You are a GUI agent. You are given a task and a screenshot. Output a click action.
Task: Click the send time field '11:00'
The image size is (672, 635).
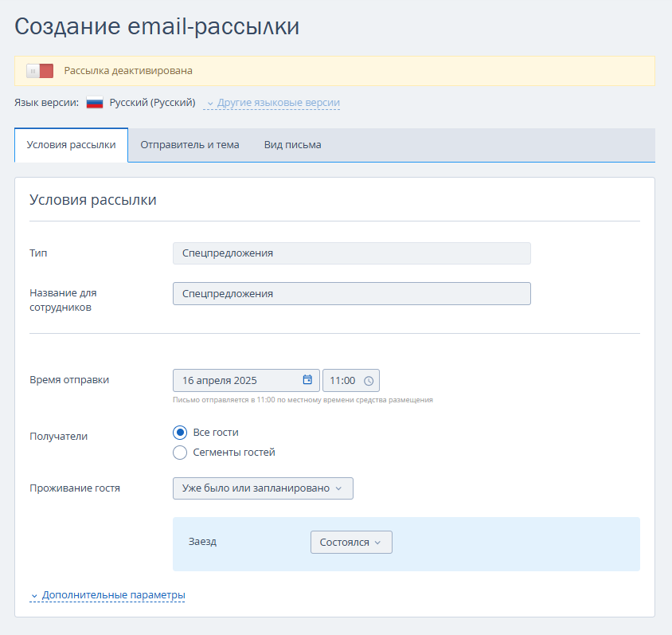click(x=343, y=380)
